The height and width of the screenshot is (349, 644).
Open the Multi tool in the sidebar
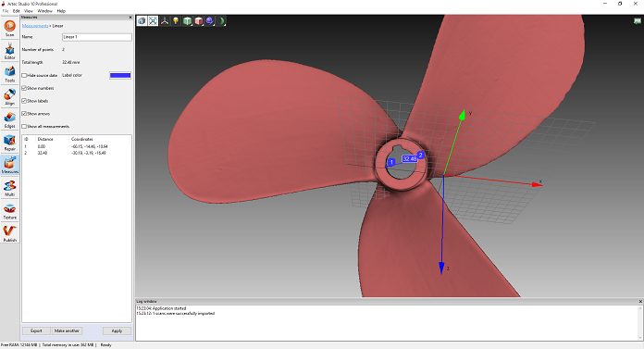[9, 188]
